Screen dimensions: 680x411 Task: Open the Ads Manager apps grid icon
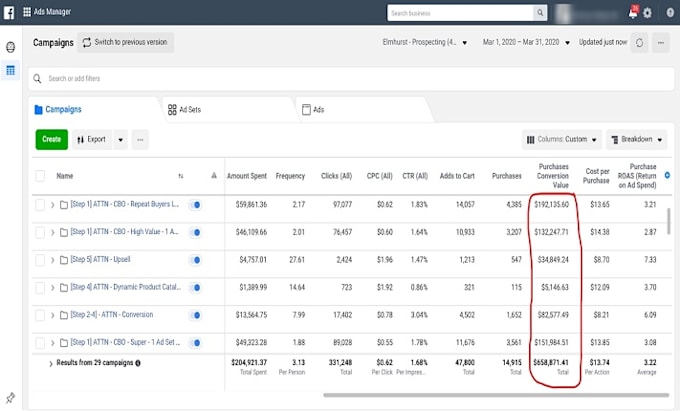[27, 12]
